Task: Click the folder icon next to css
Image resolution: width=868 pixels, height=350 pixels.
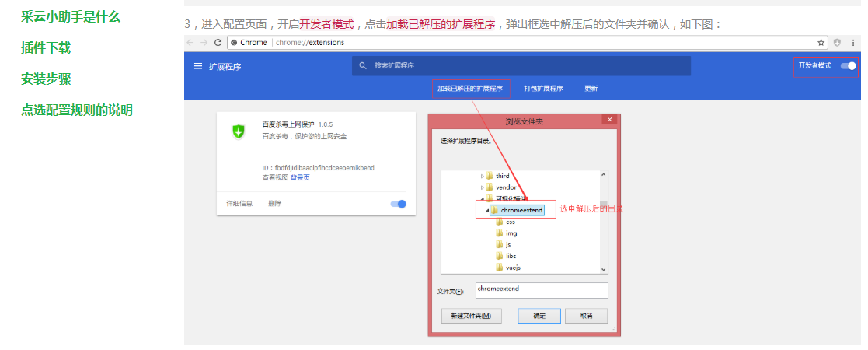Action: (500, 222)
